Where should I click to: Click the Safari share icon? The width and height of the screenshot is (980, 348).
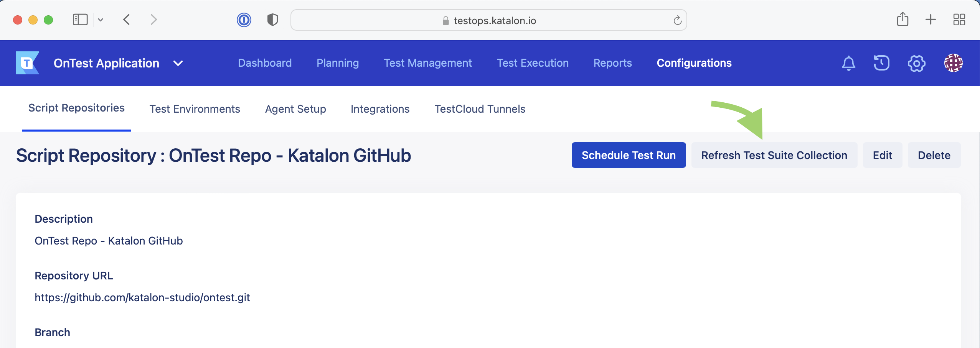pyautogui.click(x=902, y=19)
